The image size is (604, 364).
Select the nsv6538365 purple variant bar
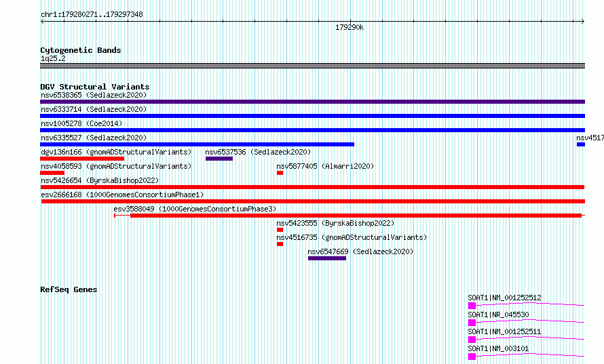[x=312, y=102]
